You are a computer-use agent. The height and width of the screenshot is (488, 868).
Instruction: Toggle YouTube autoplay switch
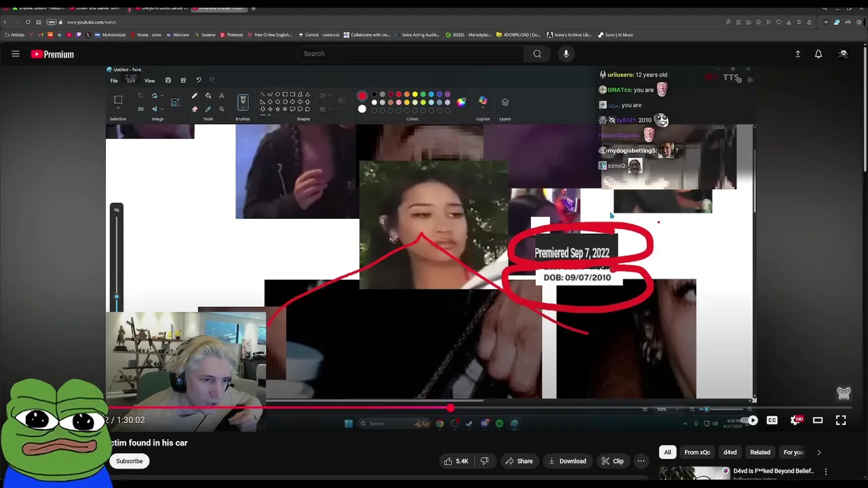click(x=749, y=420)
